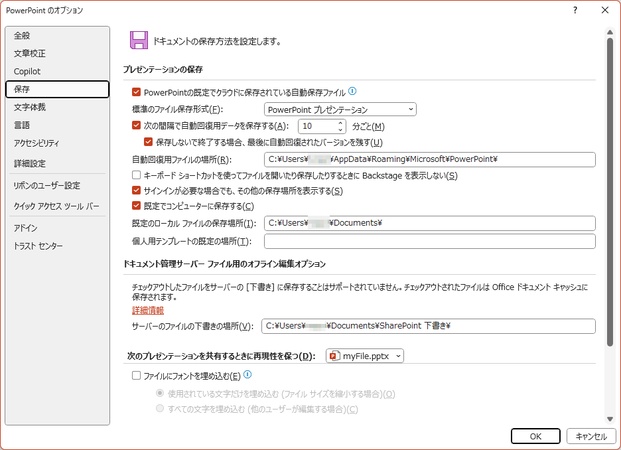Open the トラスト センター category
This screenshot has width=621, height=450.
pyautogui.click(x=57, y=246)
